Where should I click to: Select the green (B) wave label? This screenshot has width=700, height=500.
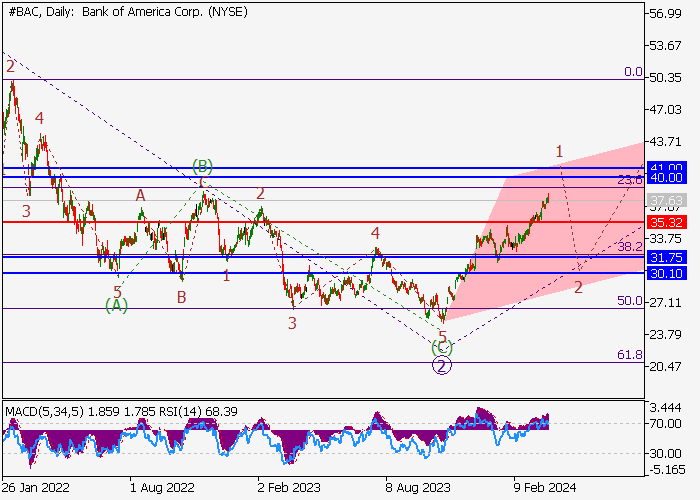(x=202, y=167)
